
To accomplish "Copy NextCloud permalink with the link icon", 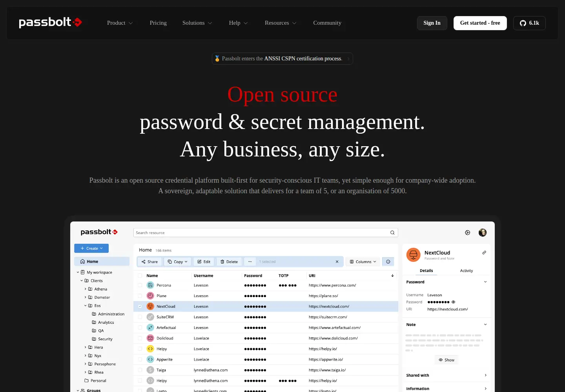I will coord(484,252).
